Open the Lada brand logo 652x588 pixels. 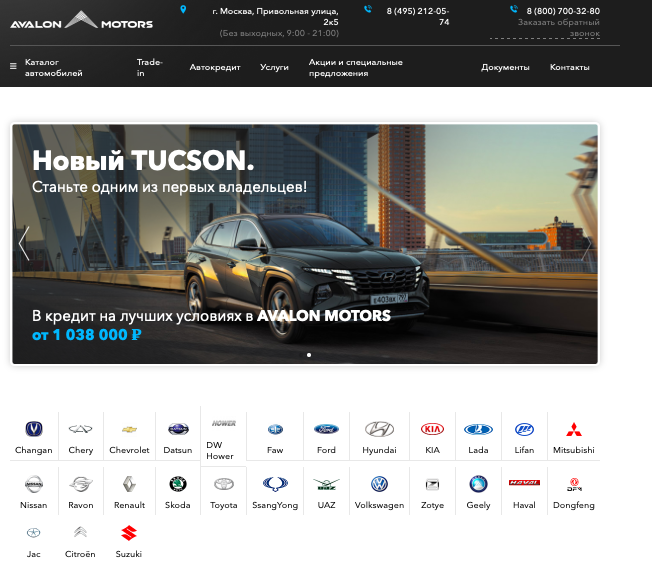coord(478,429)
